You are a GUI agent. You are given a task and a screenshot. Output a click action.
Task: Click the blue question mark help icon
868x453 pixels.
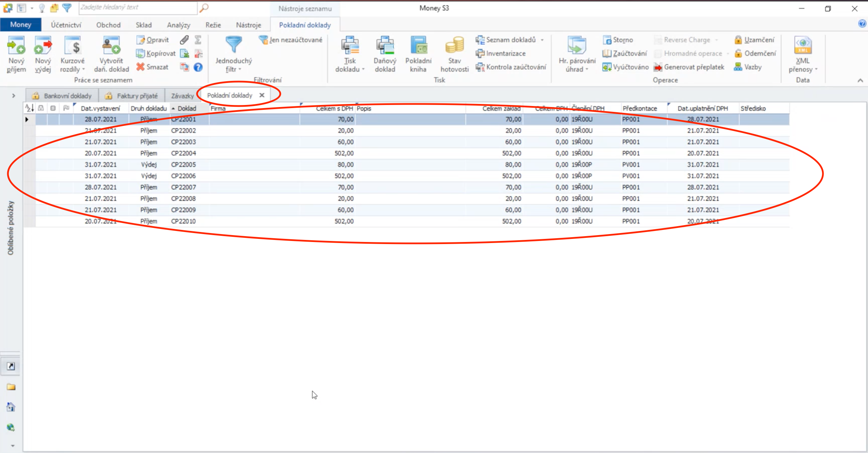tap(198, 67)
